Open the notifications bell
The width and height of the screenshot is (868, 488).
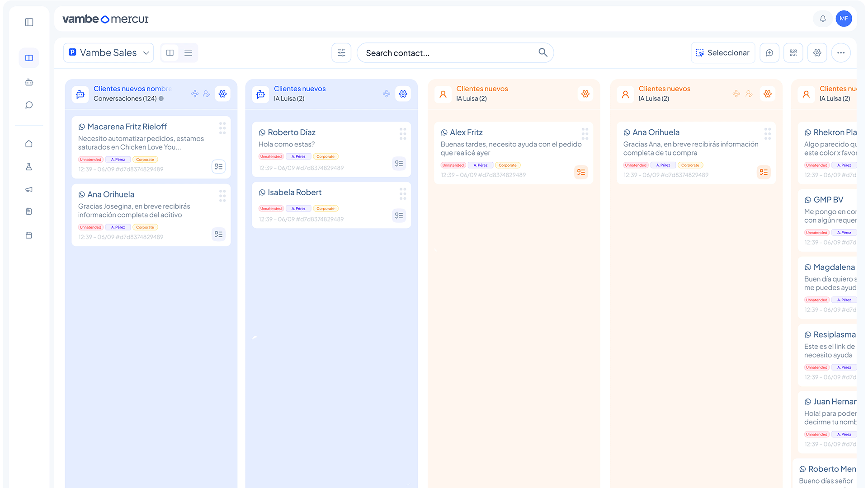click(x=822, y=19)
